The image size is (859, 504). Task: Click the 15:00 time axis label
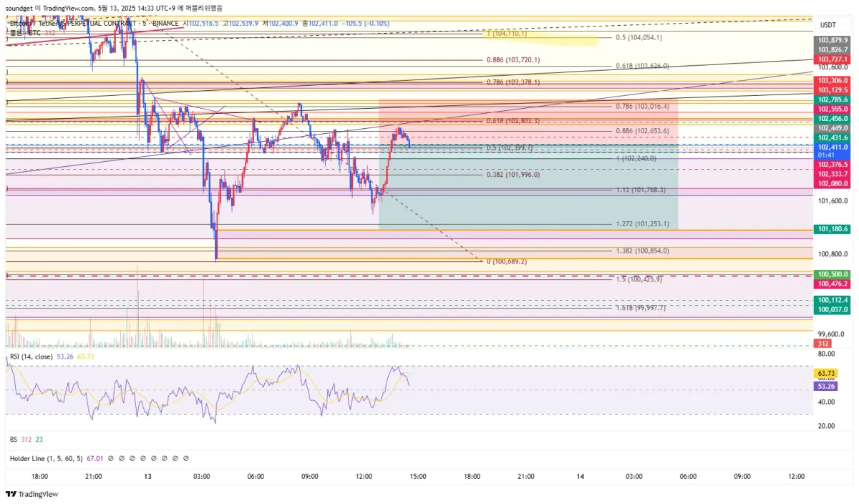418,477
